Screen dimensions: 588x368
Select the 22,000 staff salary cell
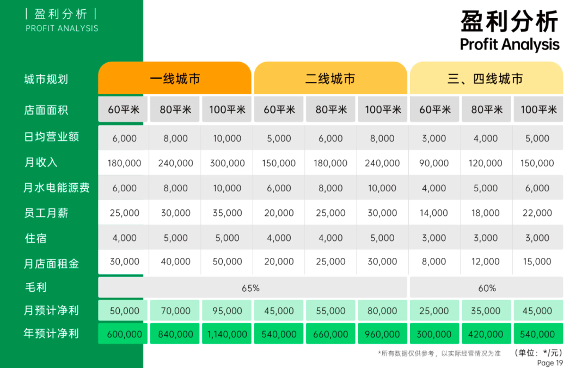coord(537,213)
